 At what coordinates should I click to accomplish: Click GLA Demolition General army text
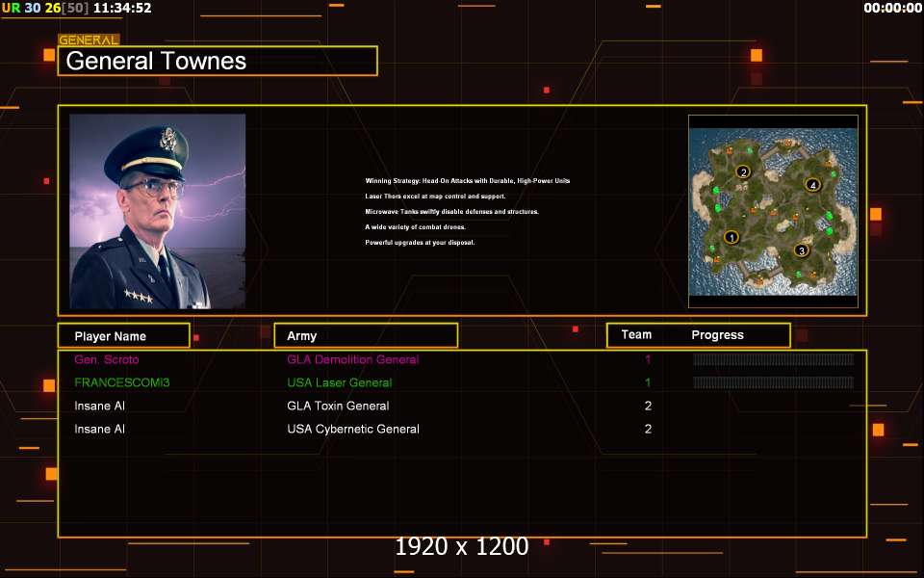pos(353,359)
